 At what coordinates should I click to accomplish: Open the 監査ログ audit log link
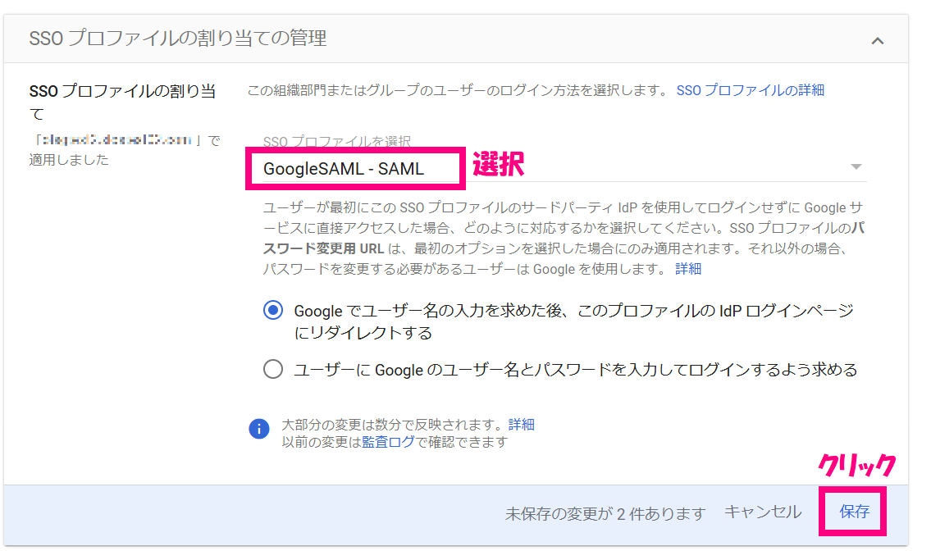pyautogui.click(x=388, y=442)
